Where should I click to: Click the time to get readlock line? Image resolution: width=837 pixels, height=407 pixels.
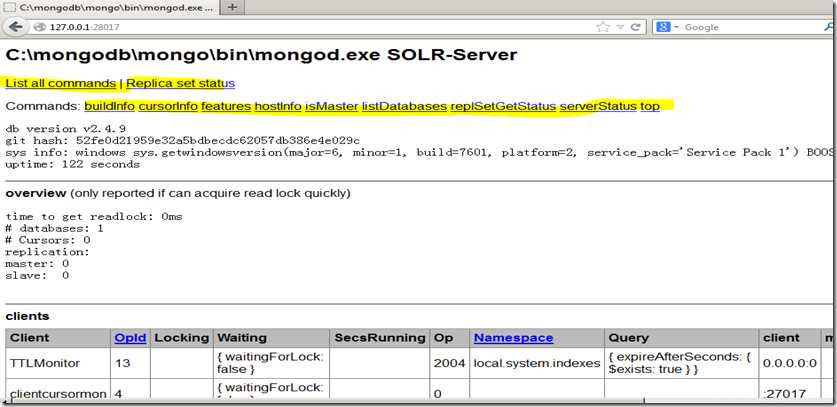(94, 216)
